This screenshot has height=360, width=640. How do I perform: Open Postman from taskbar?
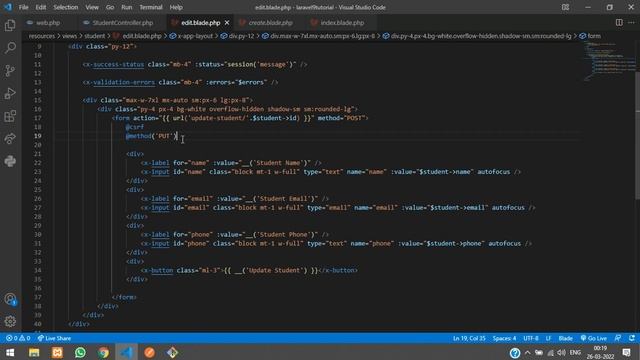150,352
